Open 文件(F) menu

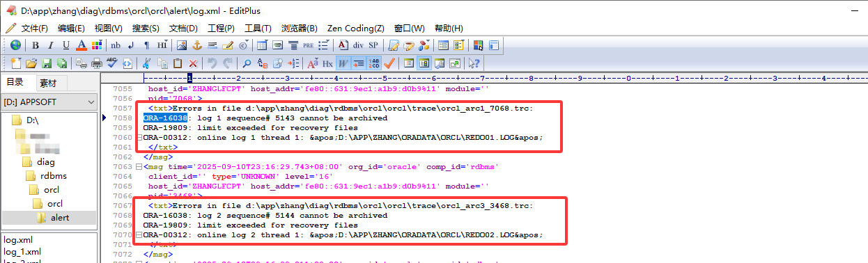click(35, 29)
